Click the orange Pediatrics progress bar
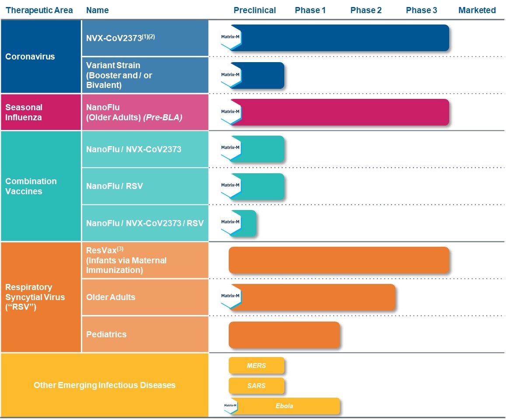 pos(284,335)
